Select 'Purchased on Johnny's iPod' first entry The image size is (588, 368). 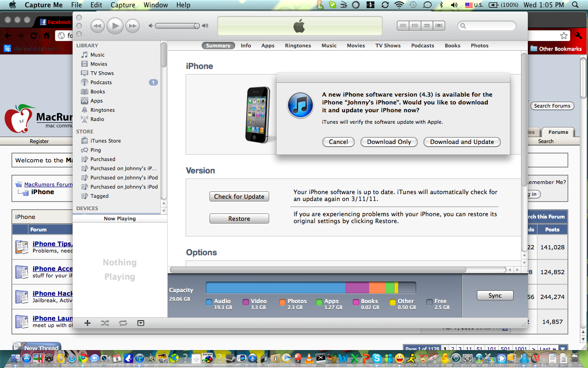(124, 178)
